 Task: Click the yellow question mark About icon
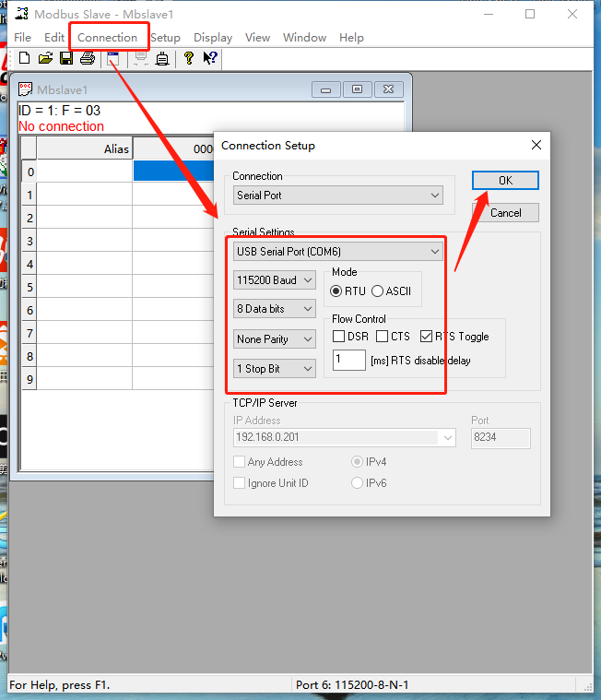(189, 59)
